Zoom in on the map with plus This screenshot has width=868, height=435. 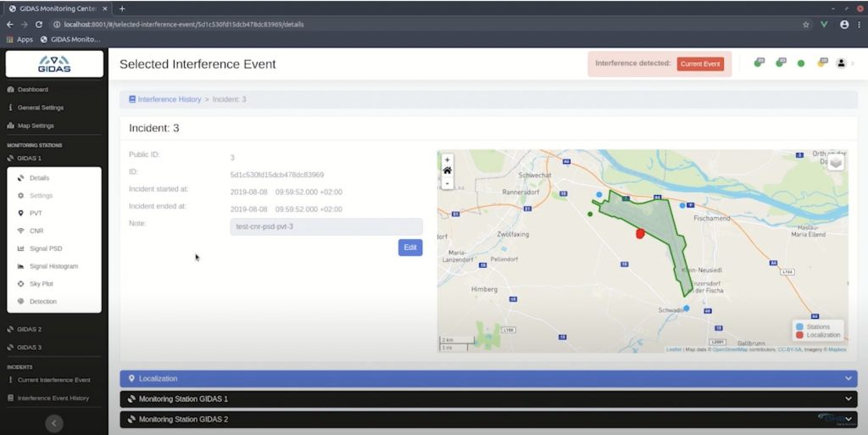[448, 159]
